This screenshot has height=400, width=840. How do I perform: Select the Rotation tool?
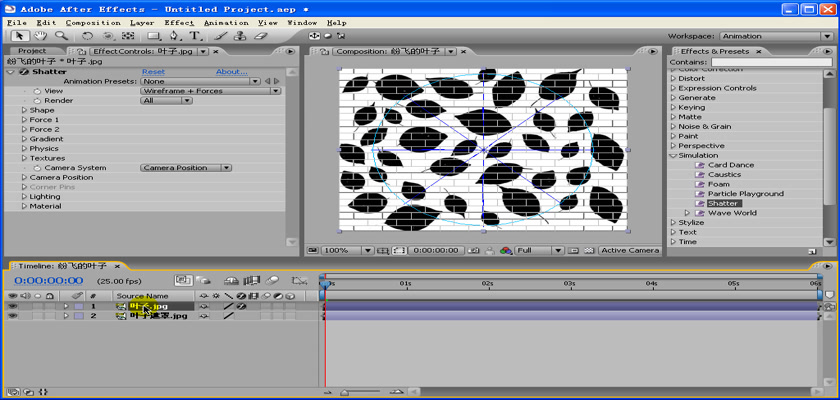pos(87,36)
